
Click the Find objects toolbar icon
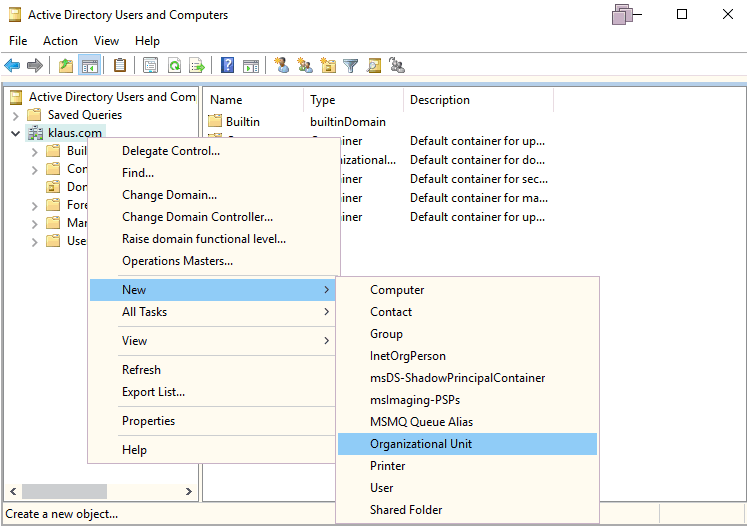(x=374, y=66)
